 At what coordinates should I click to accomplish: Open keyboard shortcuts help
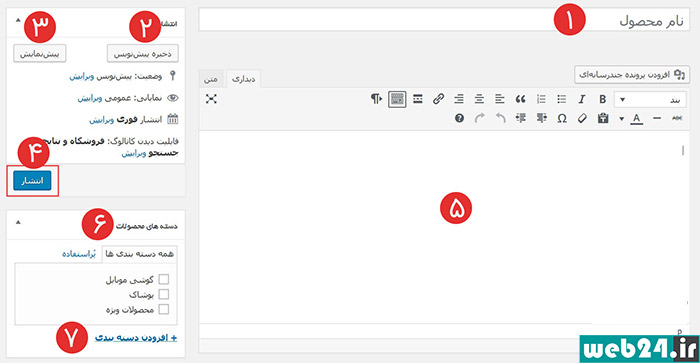point(459,118)
